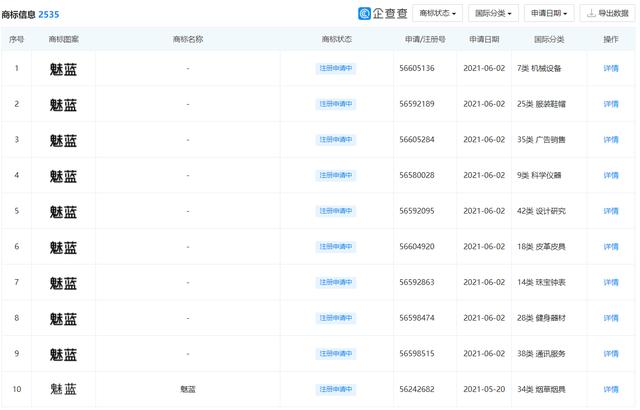Image resolution: width=640 pixels, height=410 pixels.
Task: Click the 注册申请中 status tag in row 1
Action: (x=336, y=68)
